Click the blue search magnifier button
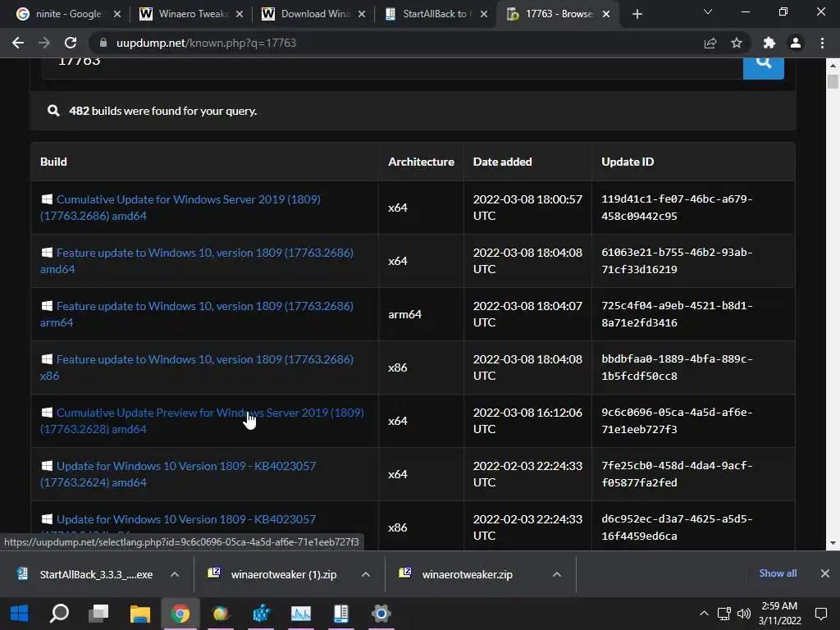Image resolution: width=840 pixels, height=630 pixels. (x=764, y=66)
